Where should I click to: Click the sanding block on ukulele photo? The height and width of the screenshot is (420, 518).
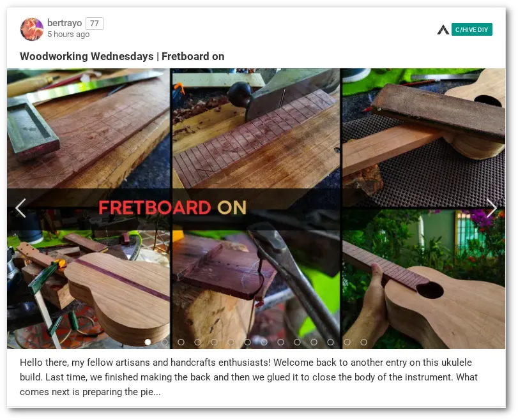coord(424,137)
